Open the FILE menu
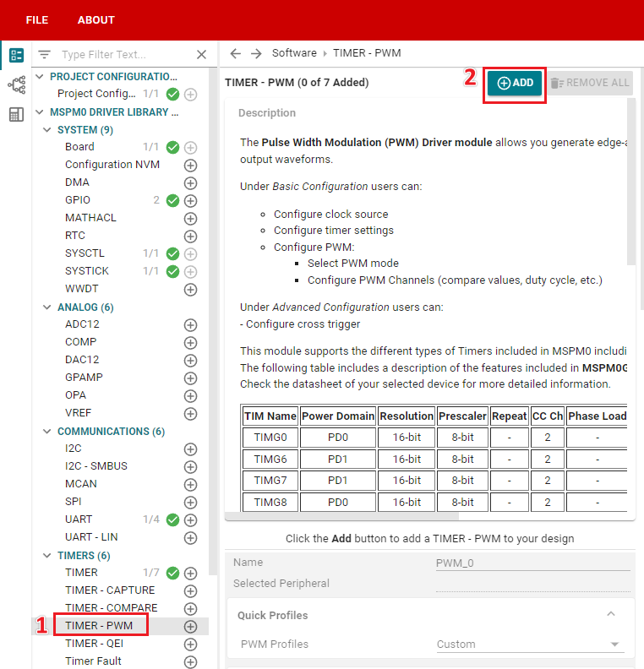Screen dimensions: 644x669 (x=36, y=20)
